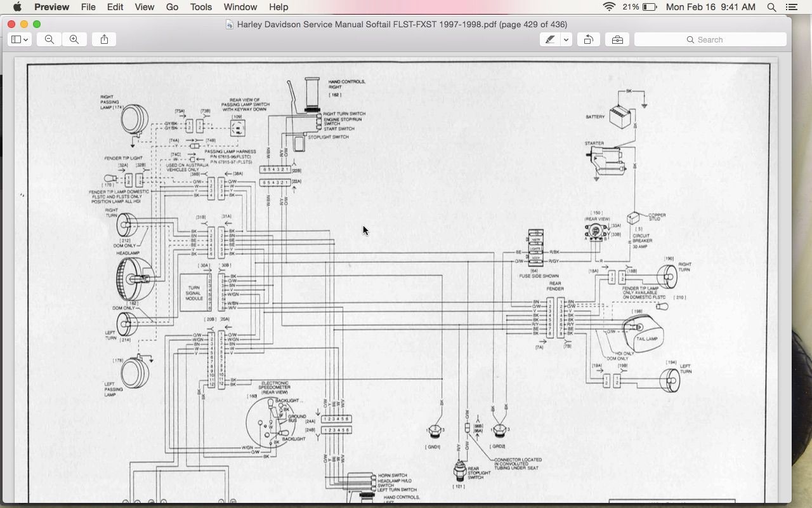Click into the Search field

(710, 39)
